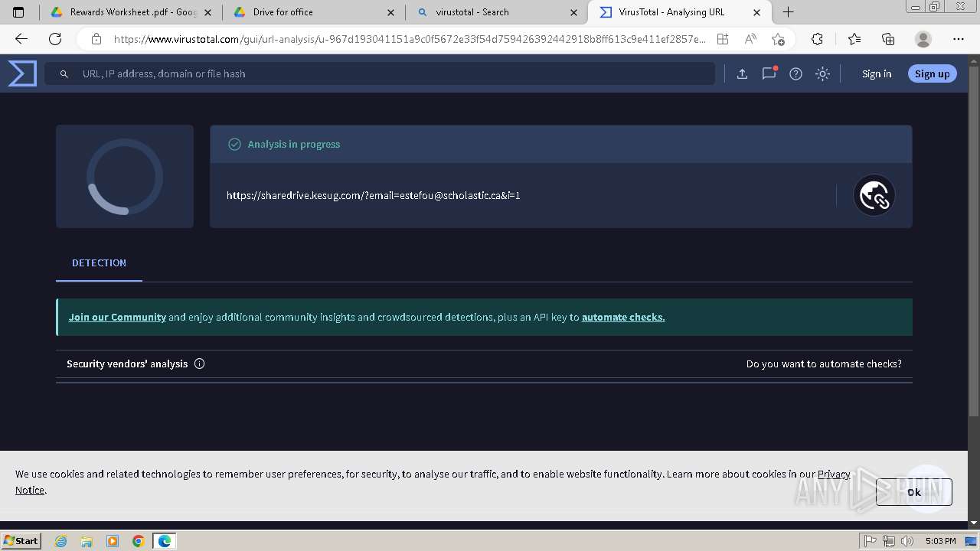Click the Analysis in progress status
980x551 pixels.
click(x=294, y=144)
